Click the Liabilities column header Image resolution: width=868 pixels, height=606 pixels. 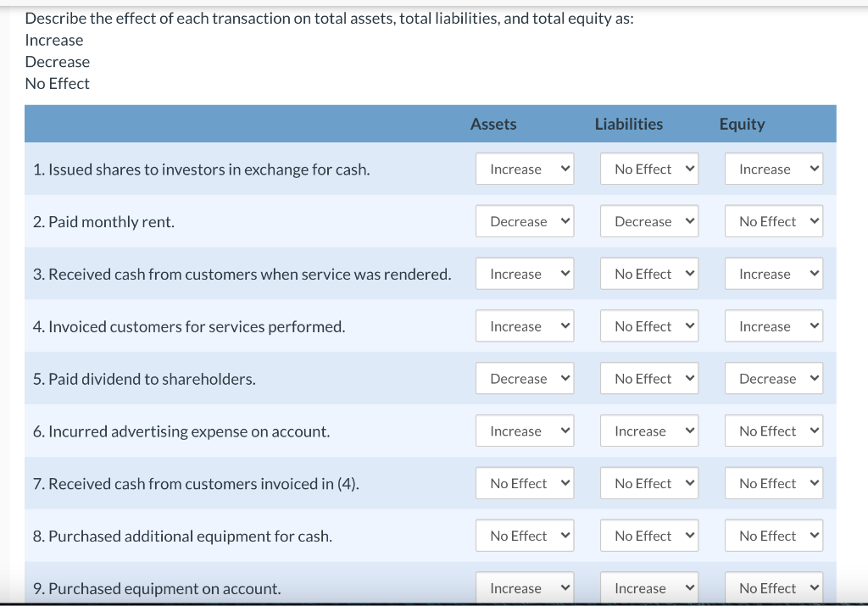tap(629, 124)
